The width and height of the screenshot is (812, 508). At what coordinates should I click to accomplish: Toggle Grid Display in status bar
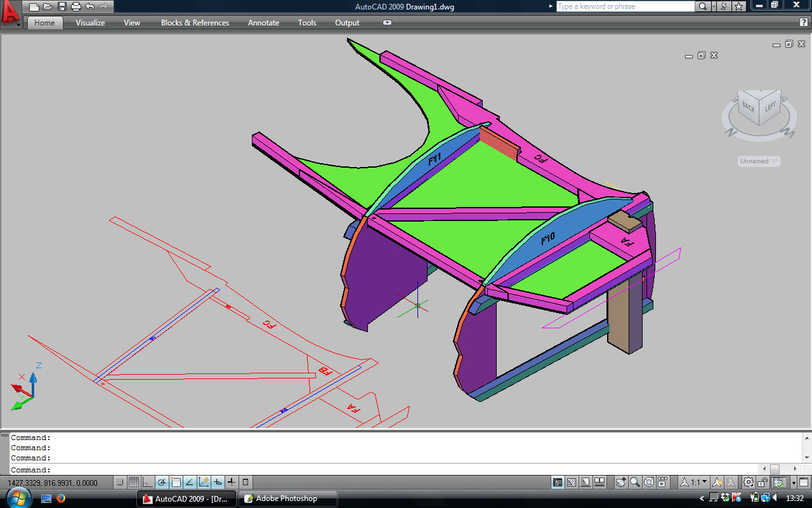[x=134, y=483]
